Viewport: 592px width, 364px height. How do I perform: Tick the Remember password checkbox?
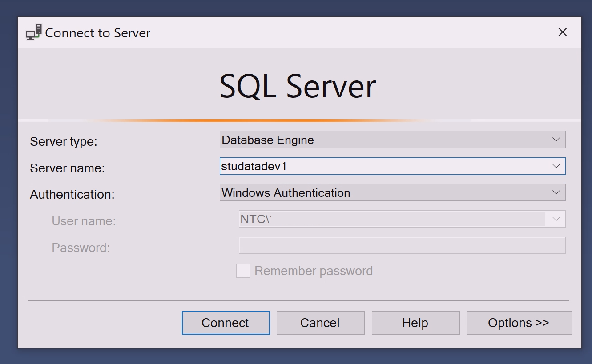tap(243, 271)
